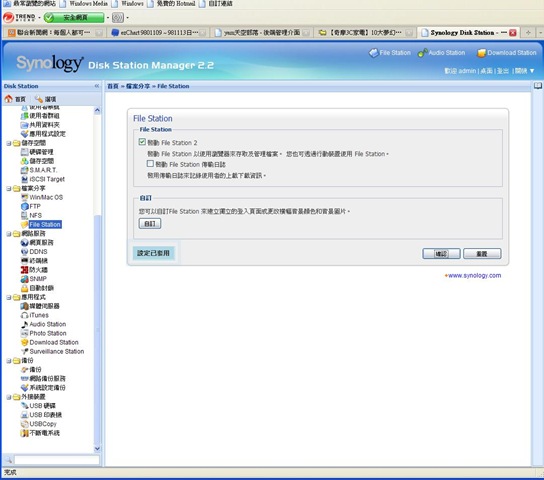This screenshot has width=544, height=480.
Task: Click sidebar scrollbar up arrow
Action: [x=97, y=111]
